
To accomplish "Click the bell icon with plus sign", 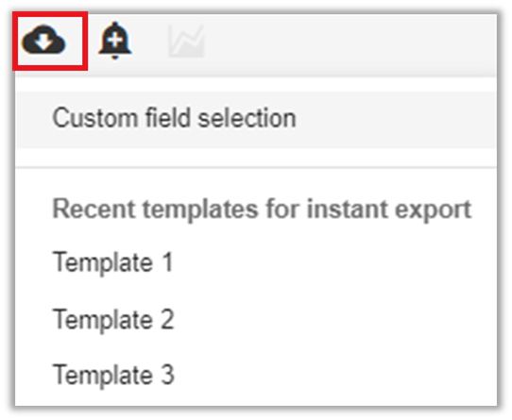I will (115, 41).
